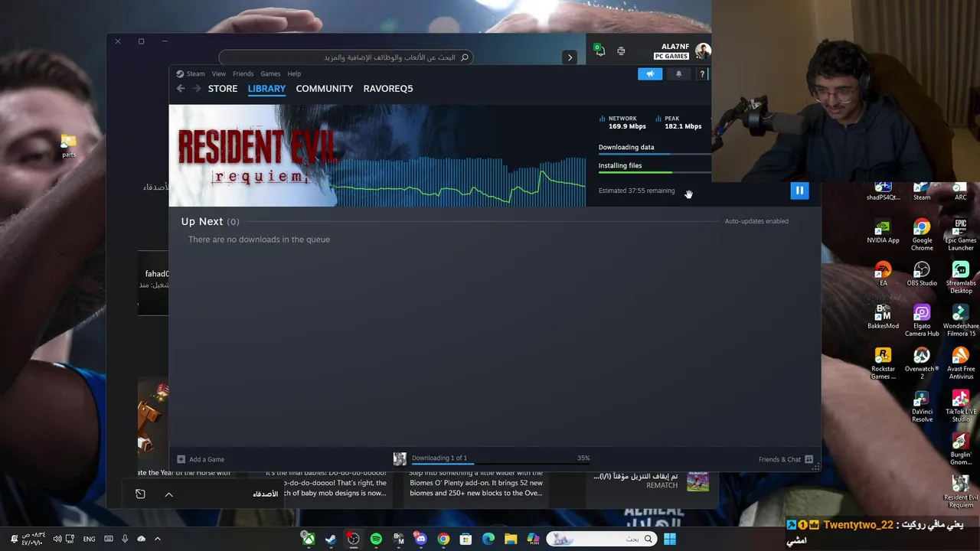This screenshot has width=980, height=551.
Task: Go forward with Steam's right arrow
Action: tap(197, 89)
